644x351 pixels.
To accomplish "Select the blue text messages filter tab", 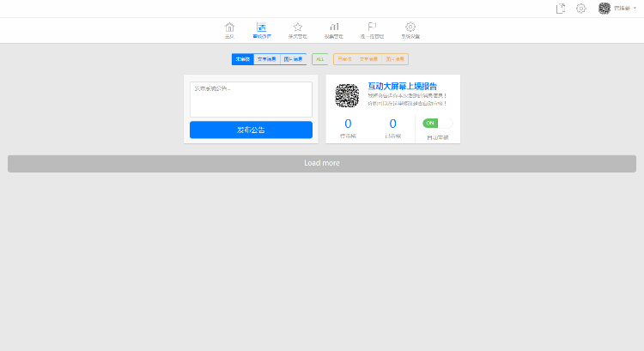I will coord(267,59).
